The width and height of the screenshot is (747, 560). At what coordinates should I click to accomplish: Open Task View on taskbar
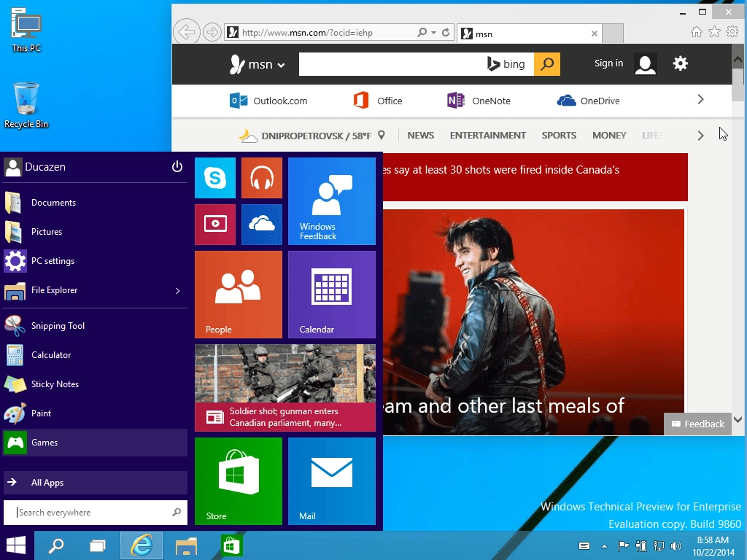98,545
